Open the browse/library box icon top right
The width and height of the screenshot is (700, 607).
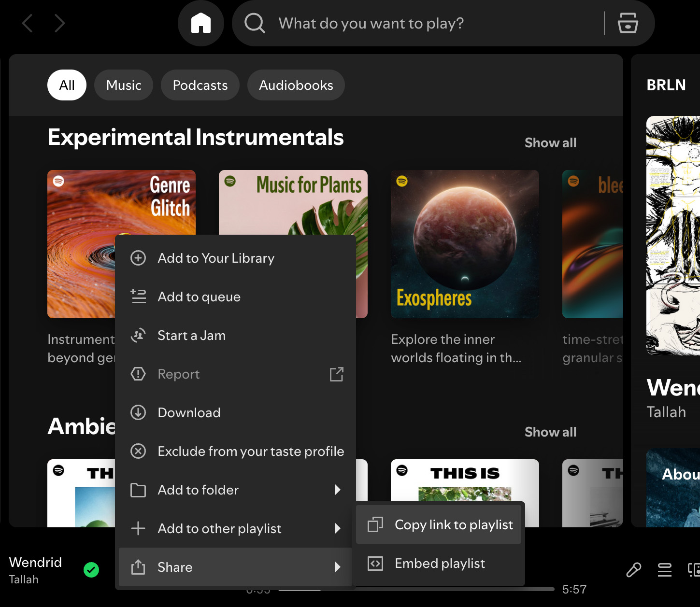coord(628,23)
